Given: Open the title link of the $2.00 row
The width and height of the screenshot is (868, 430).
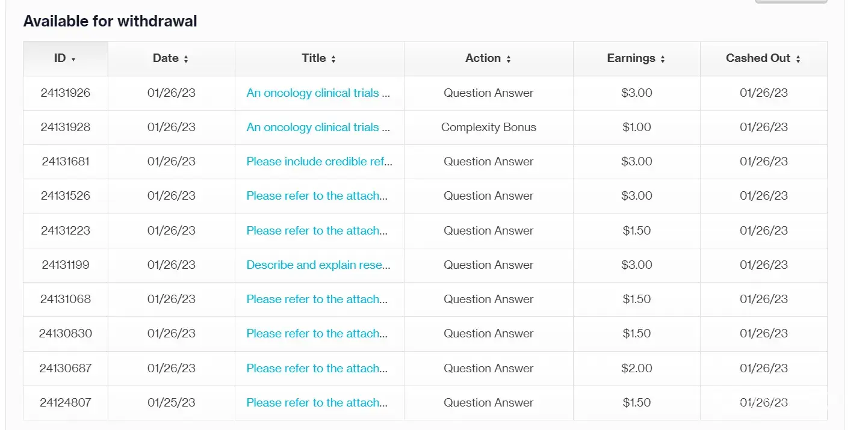Looking at the screenshot, I should coord(317,369).
